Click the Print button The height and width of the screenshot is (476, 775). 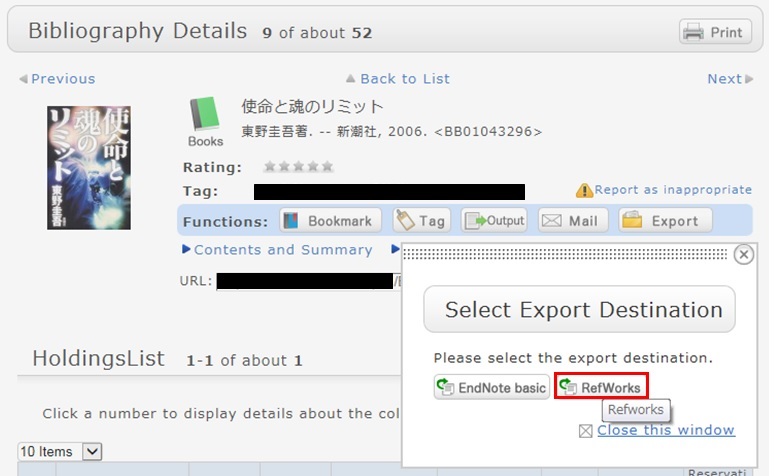coord(715,32)
